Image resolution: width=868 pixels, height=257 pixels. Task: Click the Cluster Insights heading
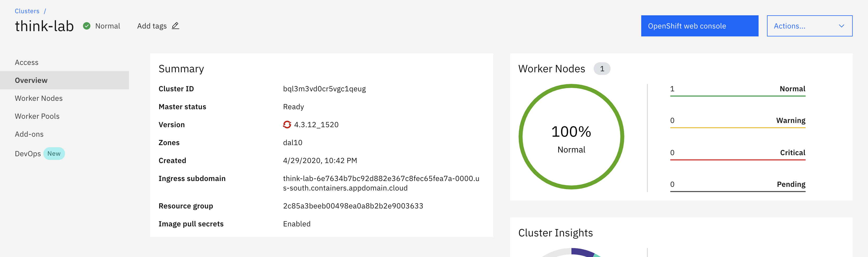pos(555,233)
